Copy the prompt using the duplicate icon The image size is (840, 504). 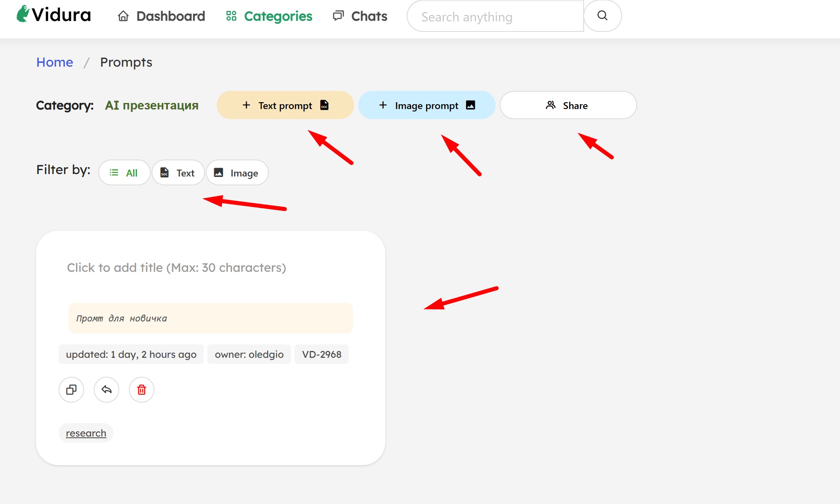72,390
